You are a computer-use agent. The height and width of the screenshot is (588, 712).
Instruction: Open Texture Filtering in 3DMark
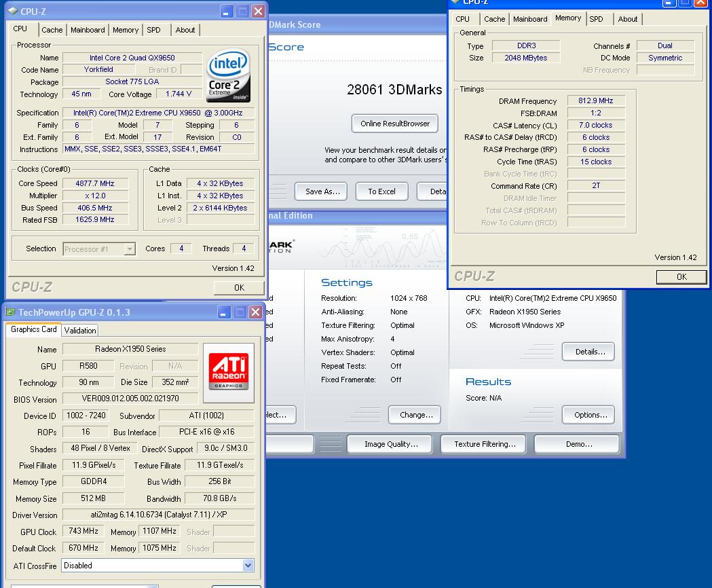tap(483, 444)
